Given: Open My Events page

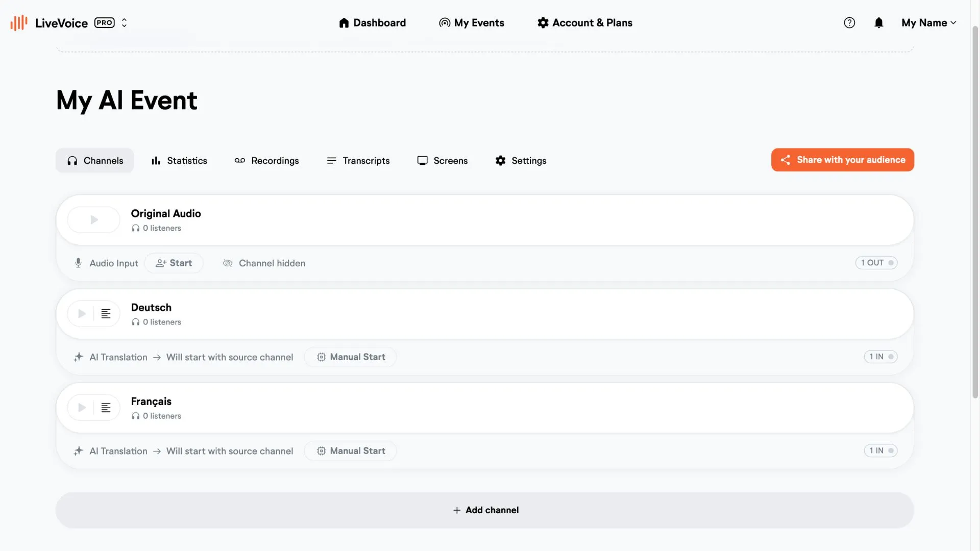Looking at the screenshot, I should [x=472, y=23].
